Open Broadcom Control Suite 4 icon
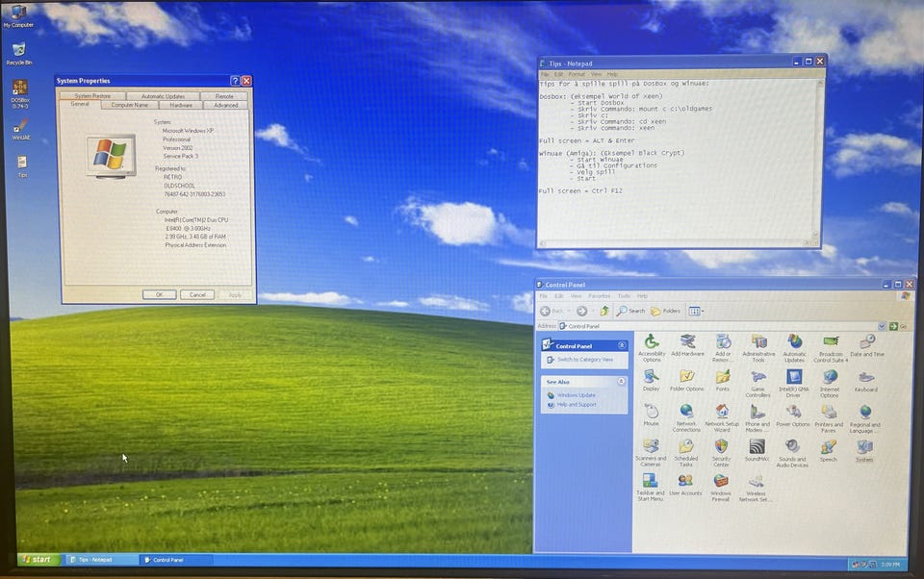924x579 pixels. click(x=830, y=343)
